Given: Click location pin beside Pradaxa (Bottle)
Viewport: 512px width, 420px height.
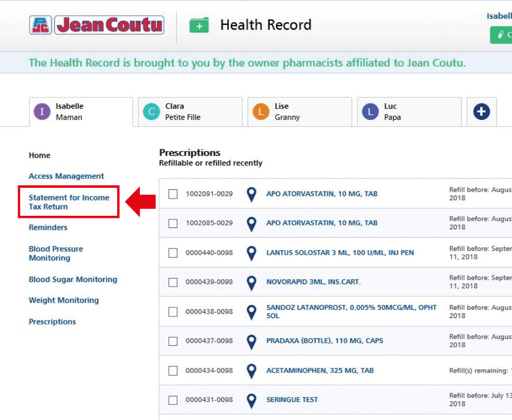Looking at the screenshot, I should click(251, 342).
